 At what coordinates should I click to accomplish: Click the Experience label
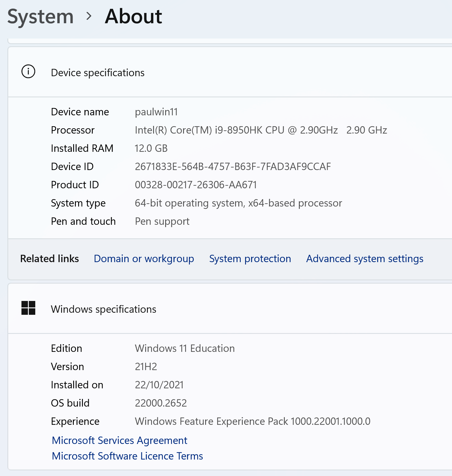tap(75, 422)
